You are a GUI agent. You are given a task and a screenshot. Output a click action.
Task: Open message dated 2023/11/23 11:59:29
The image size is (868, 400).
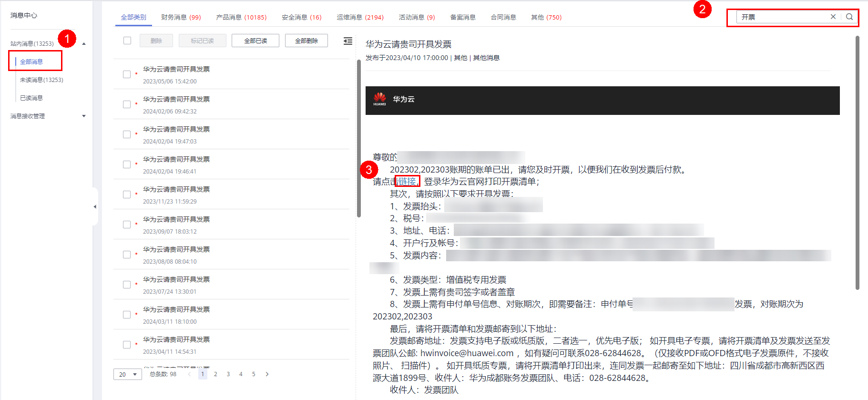tap(232, 195)
